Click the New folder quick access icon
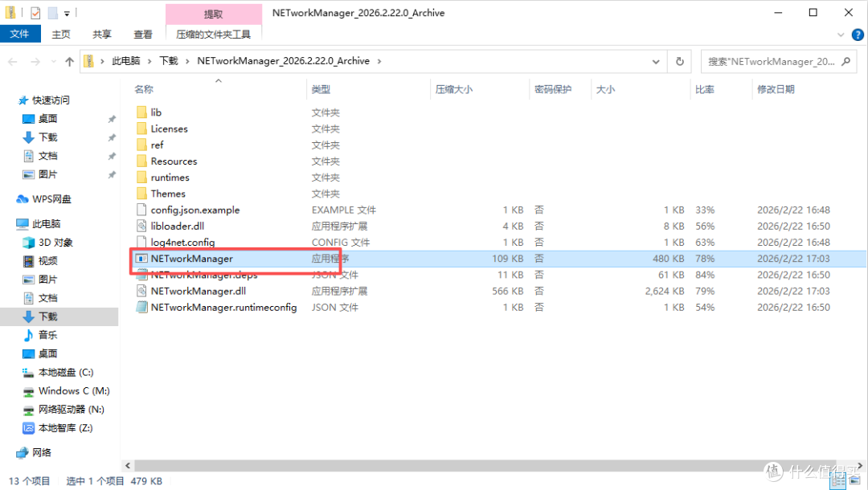Viewport: 868px width, 490px height. pyautogui.click(x=52, y=13)
